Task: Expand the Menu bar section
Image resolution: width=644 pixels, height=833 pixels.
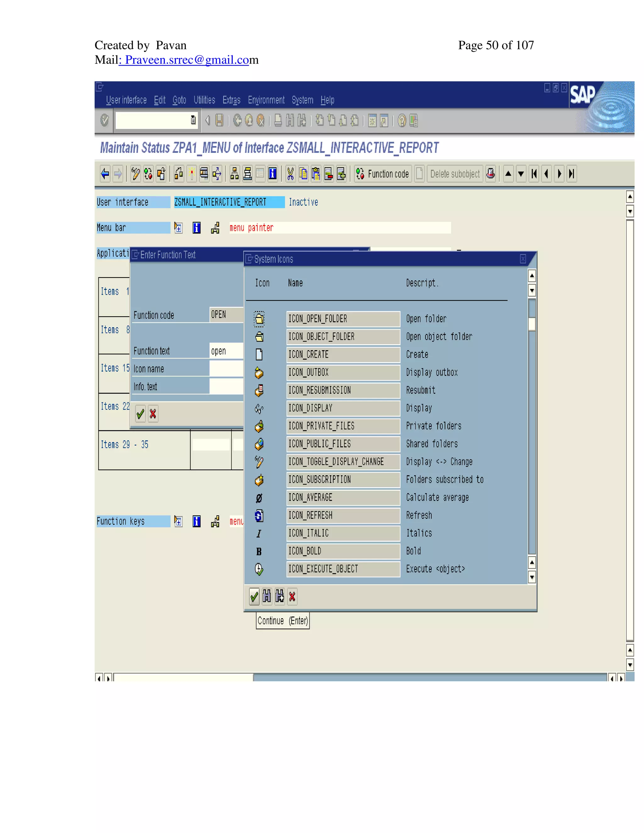Action: pyautogui.click(x=178, y=228)
